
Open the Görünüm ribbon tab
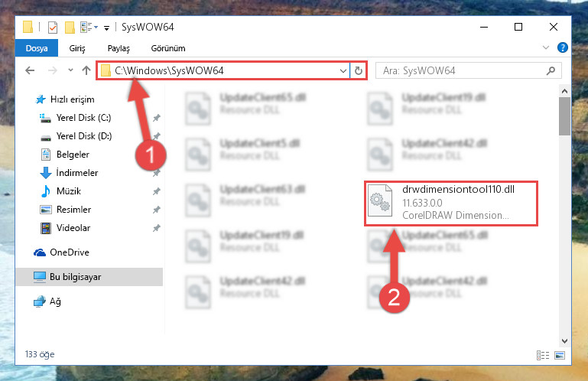[168, 48]
